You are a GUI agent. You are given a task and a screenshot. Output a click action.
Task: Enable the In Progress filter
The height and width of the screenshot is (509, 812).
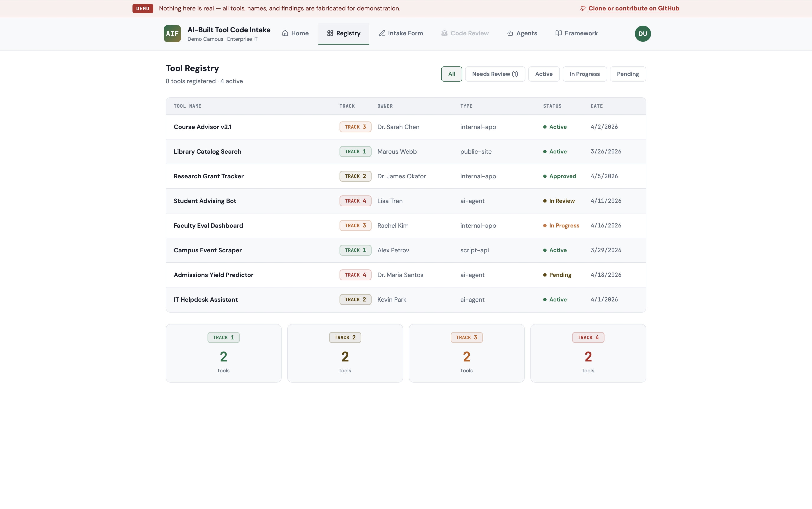[584, 74]
